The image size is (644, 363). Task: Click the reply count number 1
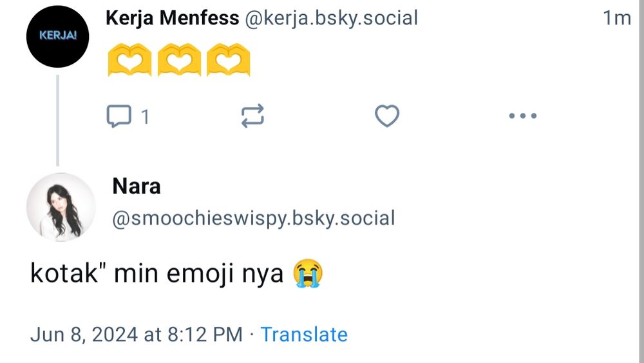pos(145,117)
